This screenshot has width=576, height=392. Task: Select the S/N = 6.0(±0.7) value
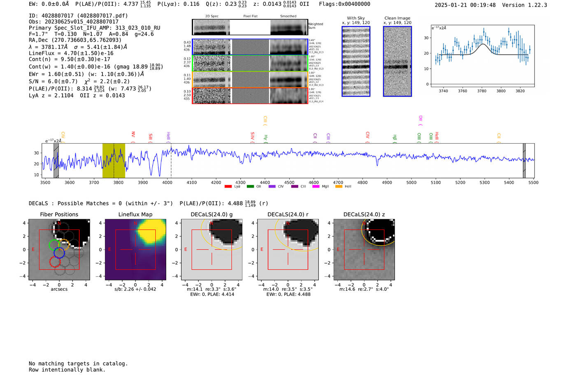[x=53, y=81]
